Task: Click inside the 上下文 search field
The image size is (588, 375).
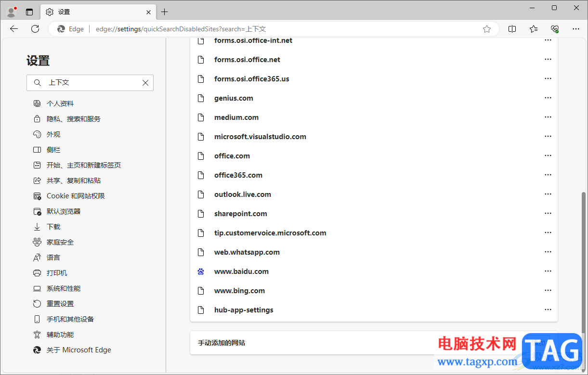Action: 90,83
